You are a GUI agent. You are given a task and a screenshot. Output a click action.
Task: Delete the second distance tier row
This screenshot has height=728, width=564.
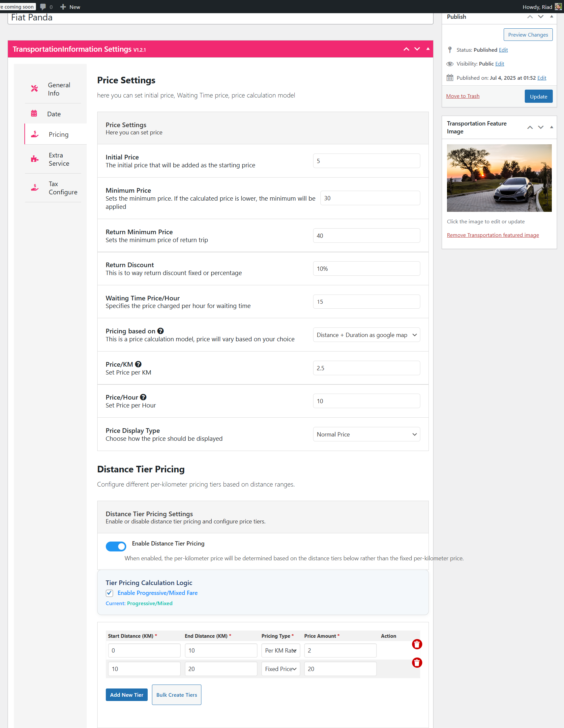[x=417, y=663]
